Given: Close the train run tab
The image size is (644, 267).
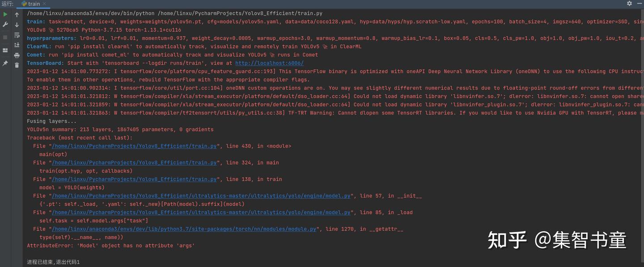Looking at the screenshot, I should tap(44, 4).
